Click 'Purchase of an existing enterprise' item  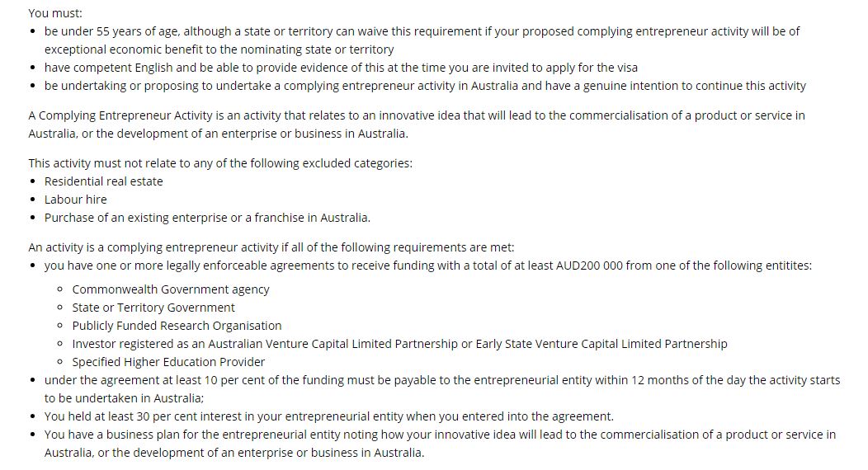(x=207, y=218)
